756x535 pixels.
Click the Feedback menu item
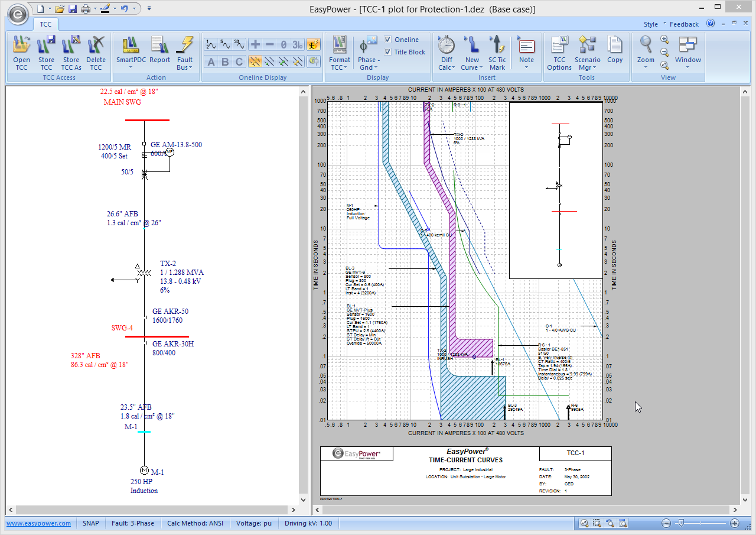(684, 24)
